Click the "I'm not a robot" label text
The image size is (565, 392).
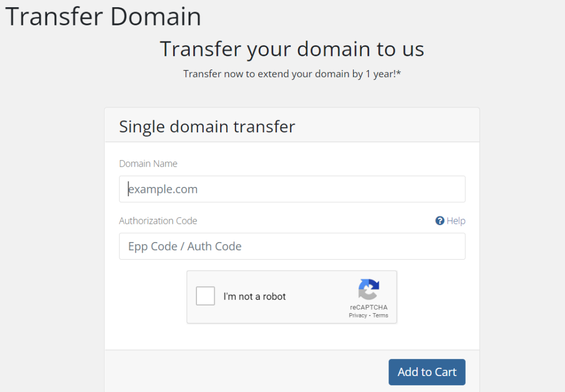point(254,297)
